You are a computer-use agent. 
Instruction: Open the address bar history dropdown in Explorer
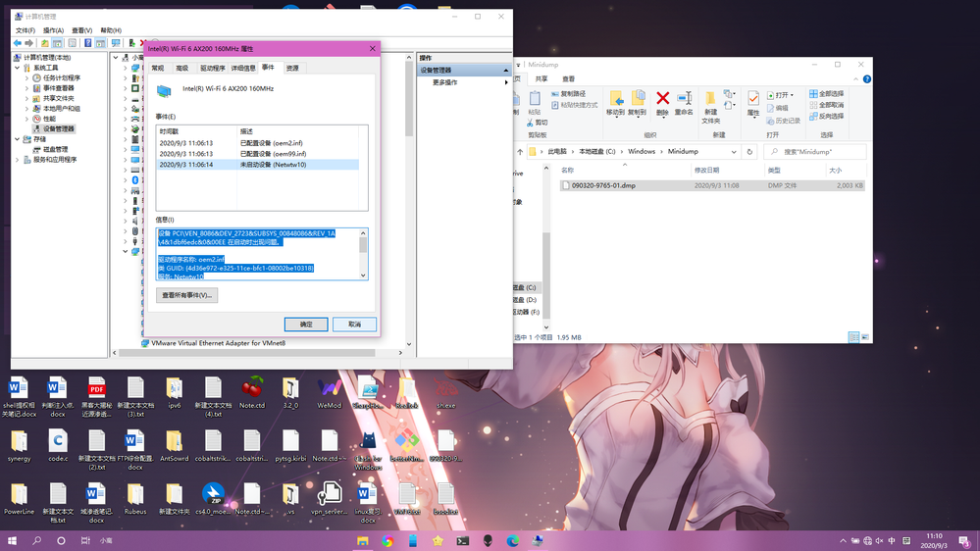point(733,152)
